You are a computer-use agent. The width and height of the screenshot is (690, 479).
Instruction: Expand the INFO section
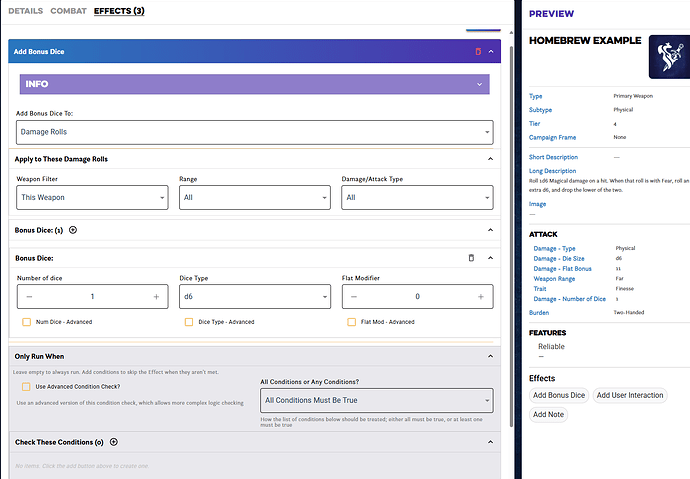[254, 84]
